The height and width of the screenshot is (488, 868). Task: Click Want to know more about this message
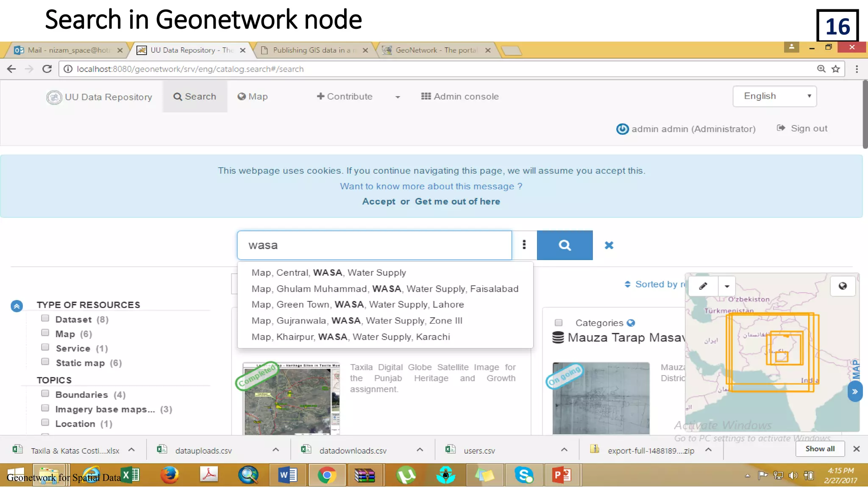point(431,186)
